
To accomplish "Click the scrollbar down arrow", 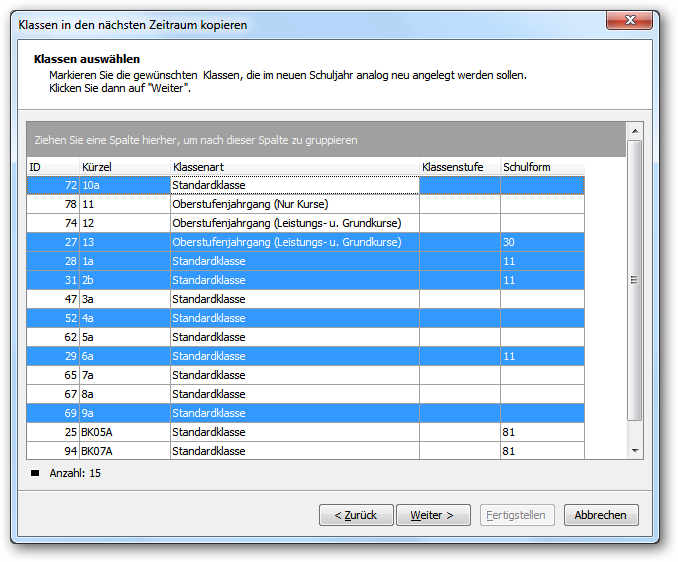I will [635, 450].
